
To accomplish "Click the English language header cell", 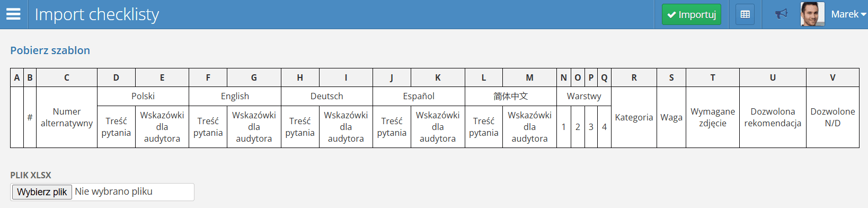I will click(235, 96).
